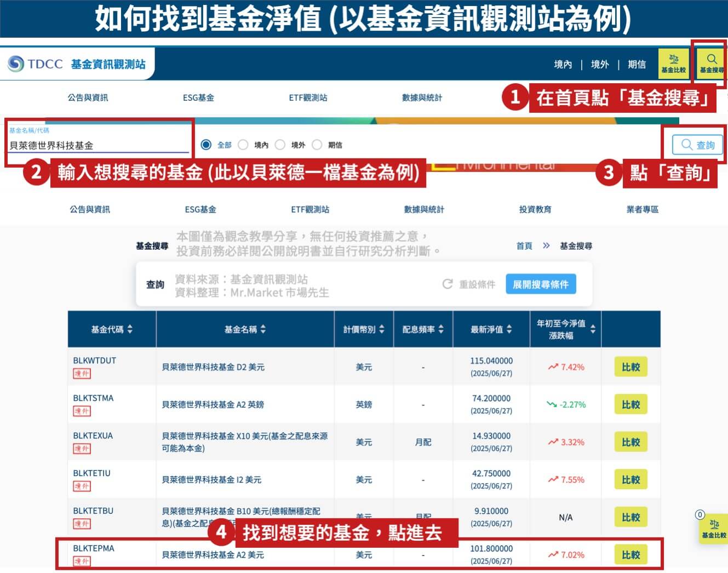The image size is (728, 573).
Task: Click fund code BLKTETBU
Action: click(x=93, y=511)
